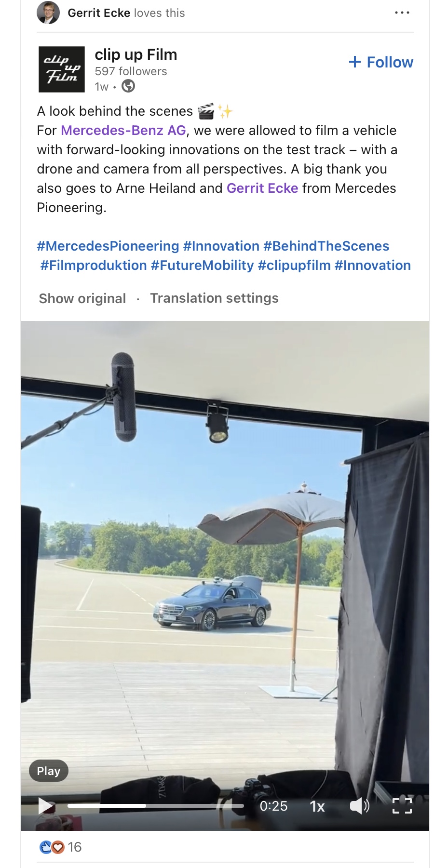The image size is (448, 868).
Task: Click the globe public visibility icon
Action: pyautogui.click(x=128, y=86)
